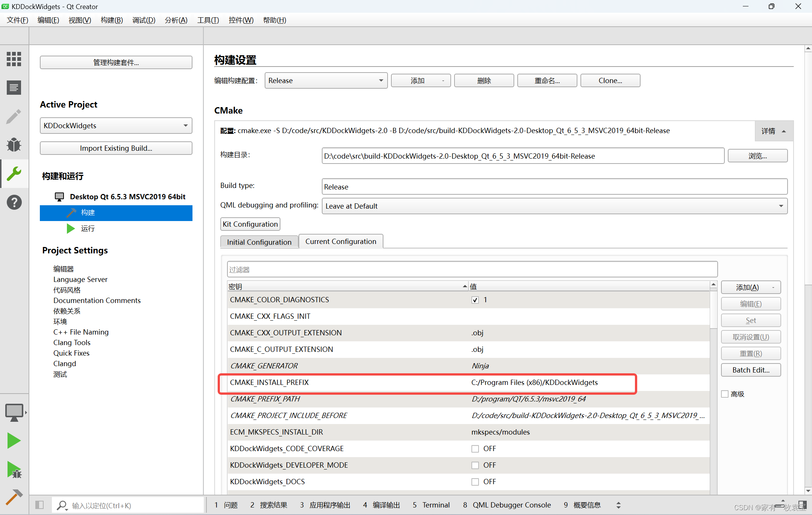
Task: Open Help mode question mark icon
Action: (x=14, y=202)
